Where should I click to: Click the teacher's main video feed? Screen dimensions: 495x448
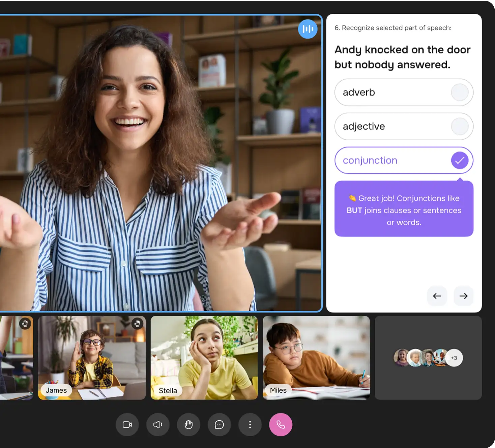pyautogui.click(x=160, y=163)
